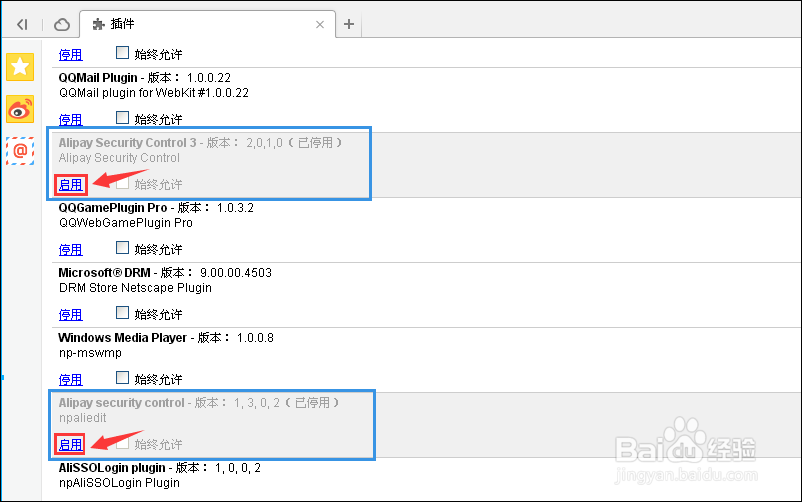Disable Windows Media Player via 停用 link
This screenshot has width=802, height=502.
(71, 380)
